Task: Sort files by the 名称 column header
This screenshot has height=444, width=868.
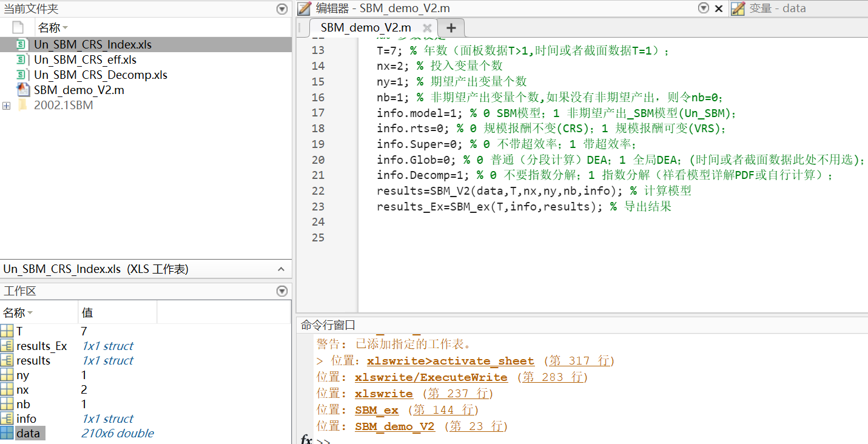Action: click(52, 28)
